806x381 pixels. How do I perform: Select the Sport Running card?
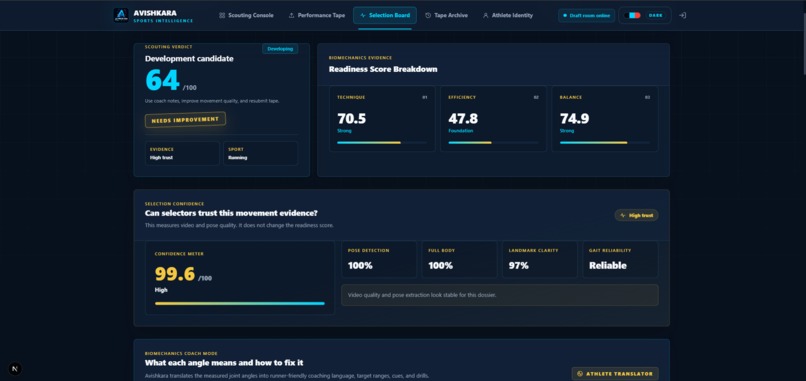point(261,153)
